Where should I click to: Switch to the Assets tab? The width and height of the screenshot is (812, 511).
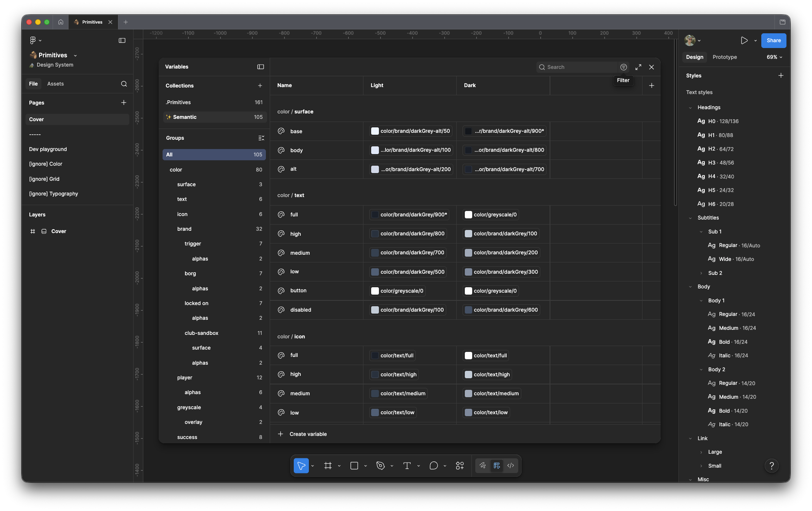pos(55,84)
